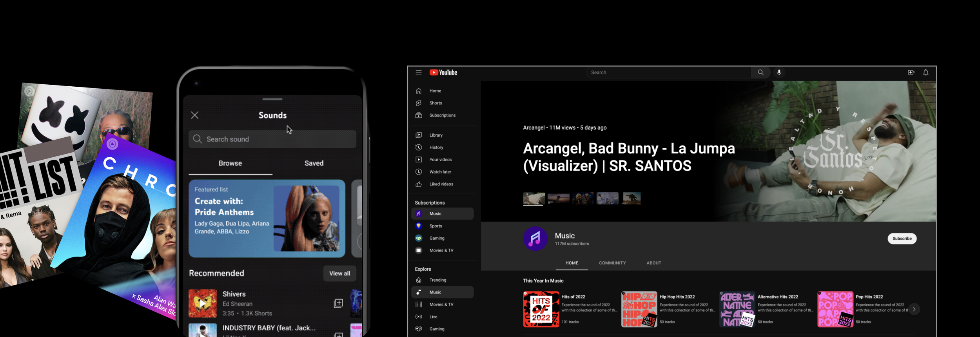
Task: Open Subscriptions in top sidebar section
Action: (x=443, y=115)
